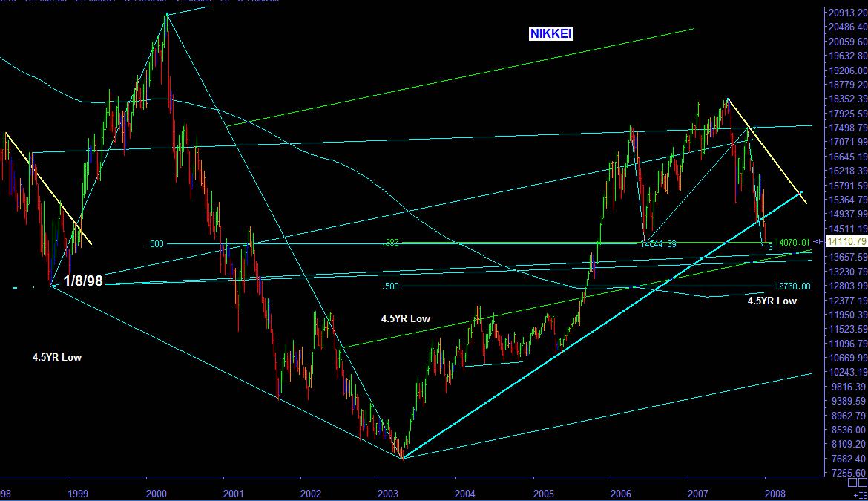
Task: Click the 4.5YR Low label above the 2004 consolidation
Action: tap(406, 319)
